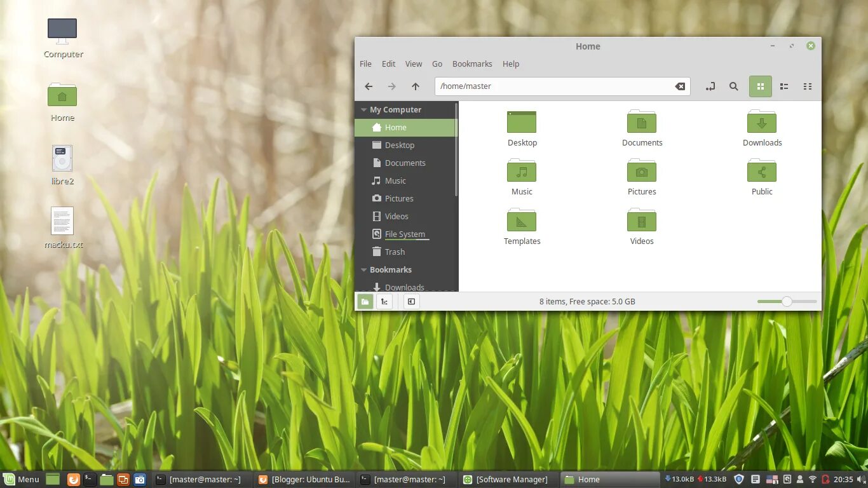Open the File menu
The height and width of the screenshot is (488, 868).
365,64
